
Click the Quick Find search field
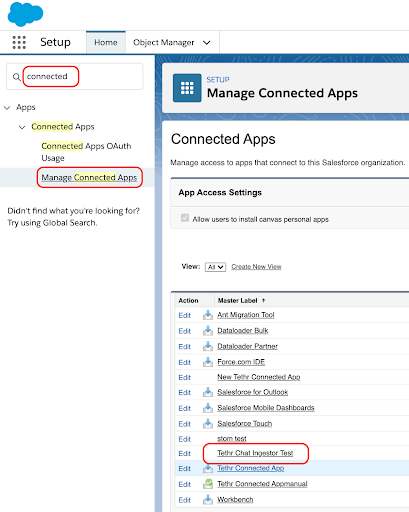pyautogui.click(x=75, y=77)
